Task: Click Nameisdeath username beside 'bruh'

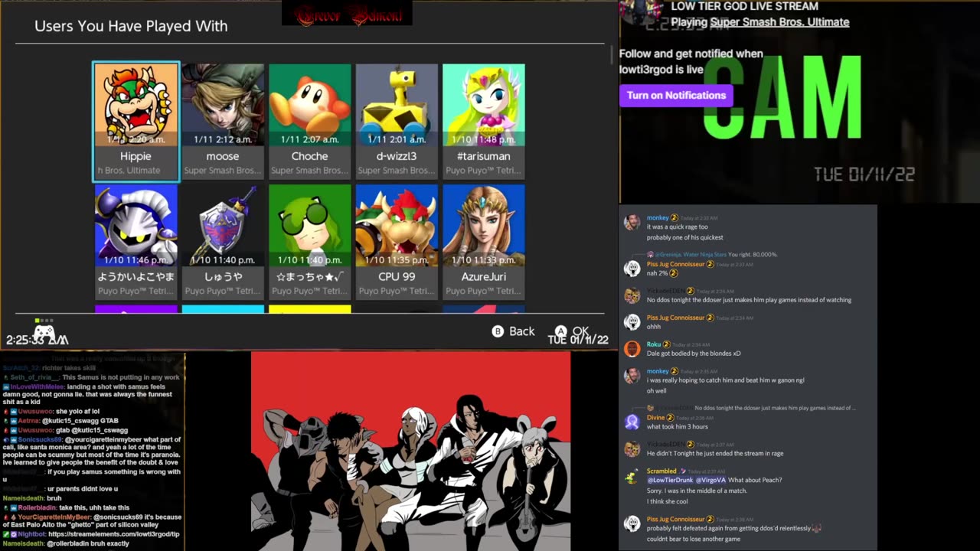Action: coord(22,498)
